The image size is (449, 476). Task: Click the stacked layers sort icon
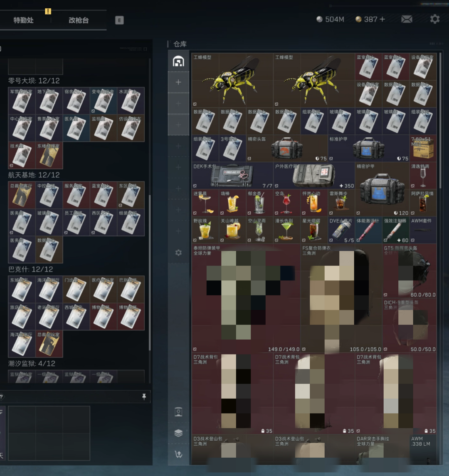coord(178,433)
